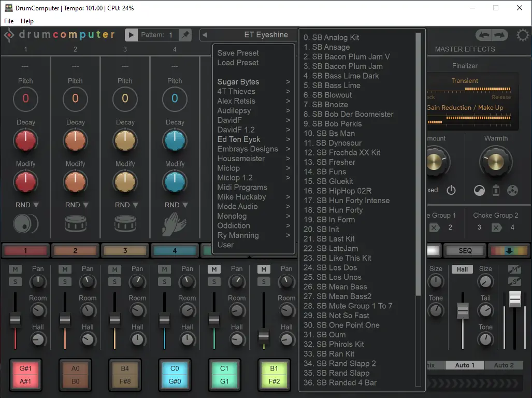Open RND dropdown on channel 2
The image size is (532, 398).
tap(77, 205)
